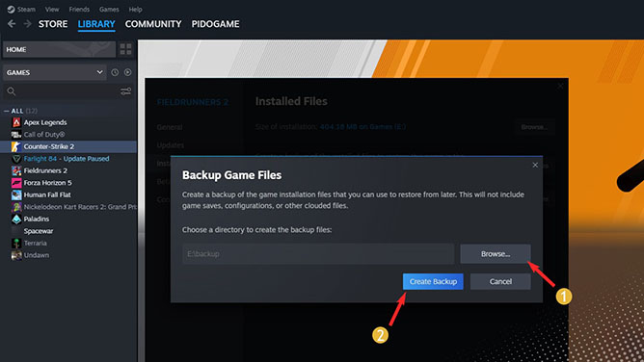Click the backup directory path field

click(318, 254)
